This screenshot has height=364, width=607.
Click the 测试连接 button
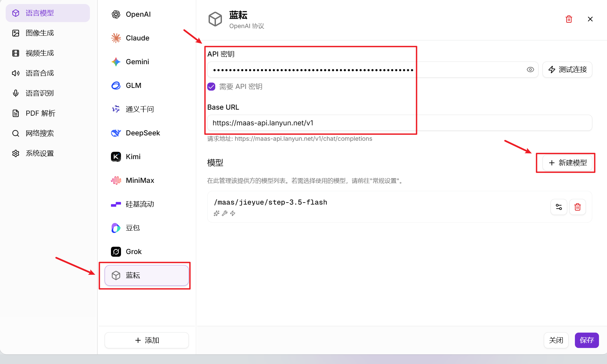[567, 70]
